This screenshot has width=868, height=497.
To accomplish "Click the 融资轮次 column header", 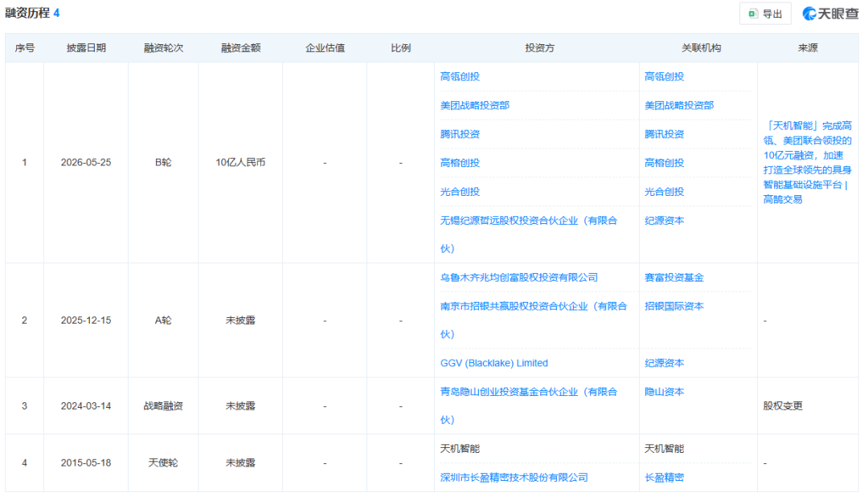I will 163,48.
